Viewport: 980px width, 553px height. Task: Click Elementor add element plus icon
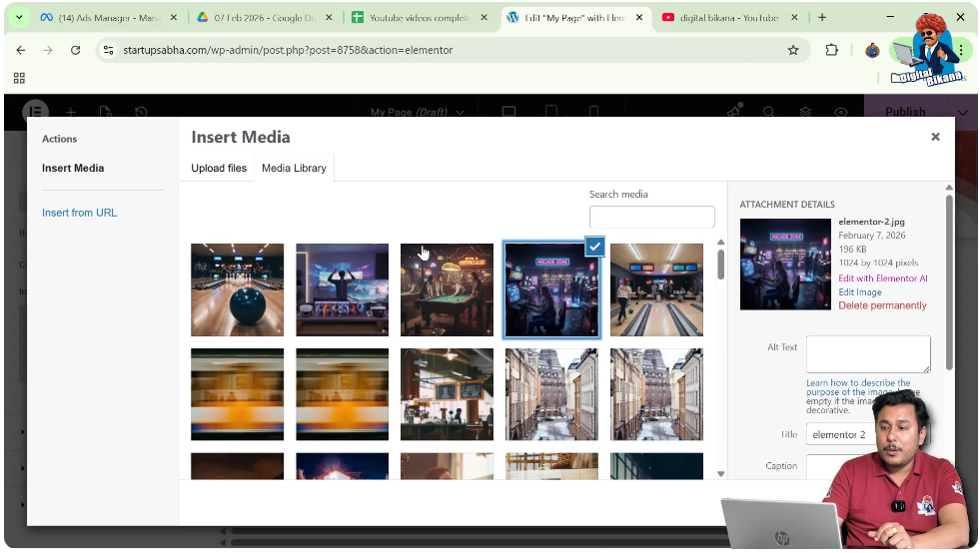[71, 112]
